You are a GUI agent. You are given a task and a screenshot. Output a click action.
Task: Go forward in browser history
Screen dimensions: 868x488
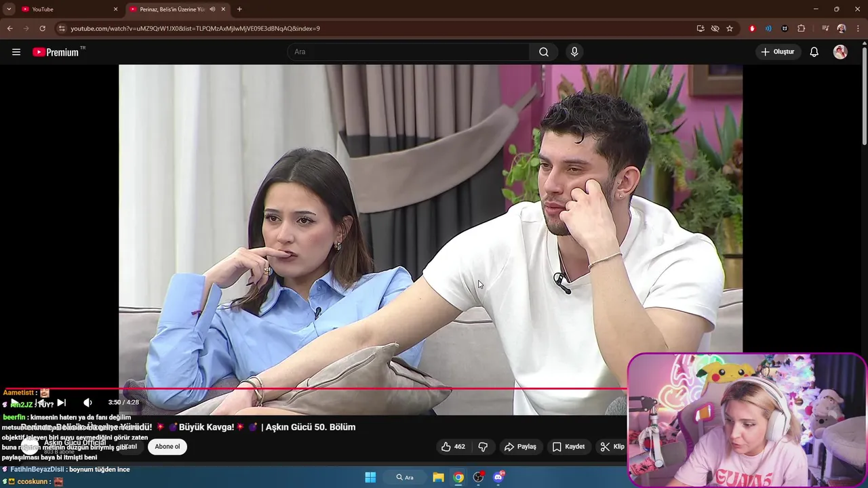(26, 28)
